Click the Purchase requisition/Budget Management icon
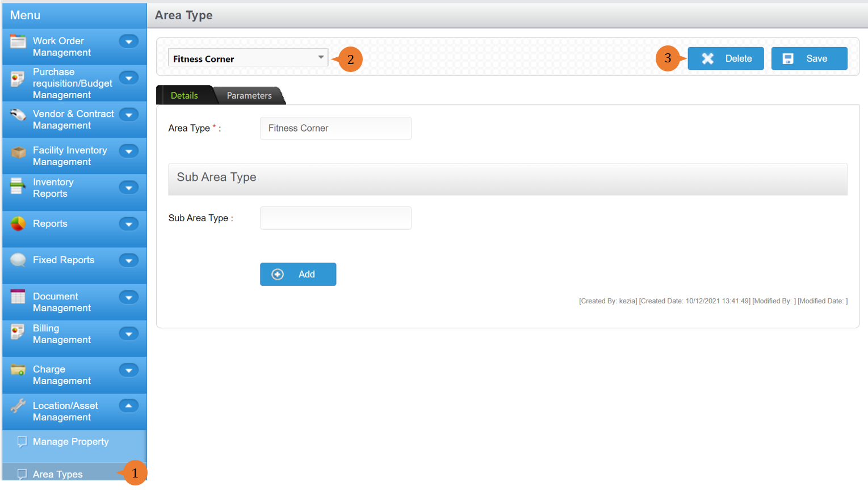Image resolution: width=868 pixels, height=490 pixels. [x=18, y=79]
